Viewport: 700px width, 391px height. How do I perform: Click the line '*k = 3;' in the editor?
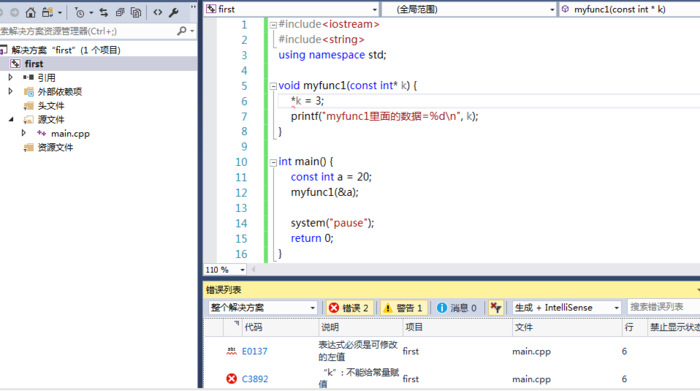click(308, 101)
